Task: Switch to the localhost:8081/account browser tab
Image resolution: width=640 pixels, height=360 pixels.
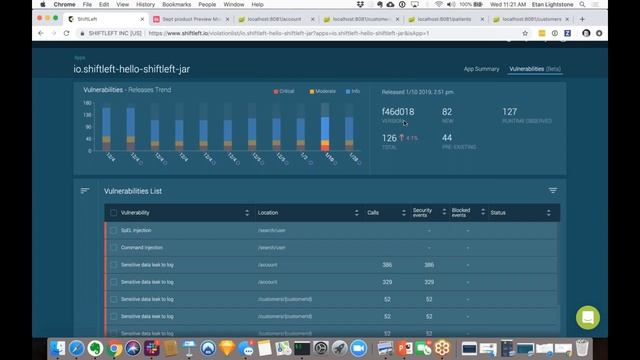Action: [276, 19]
